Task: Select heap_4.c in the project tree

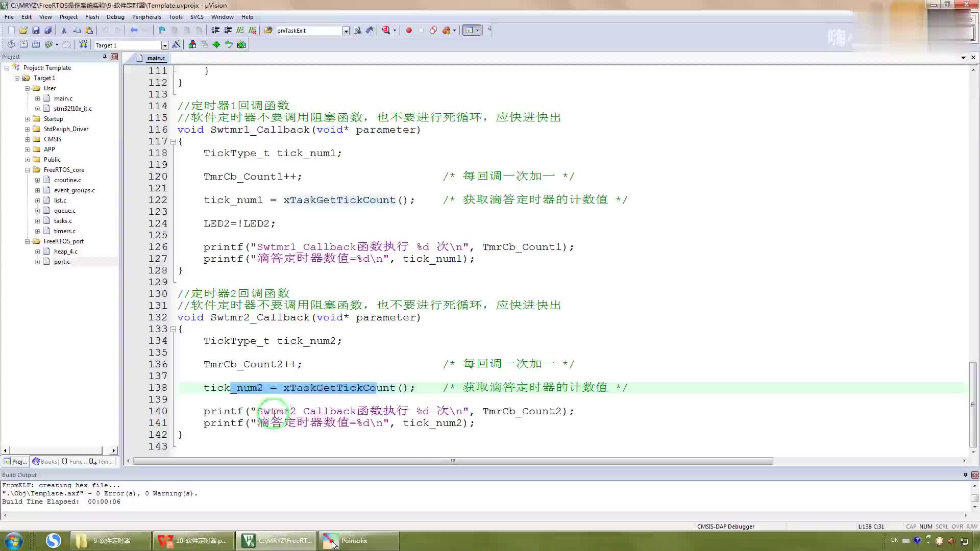Action: pos(66,252)
